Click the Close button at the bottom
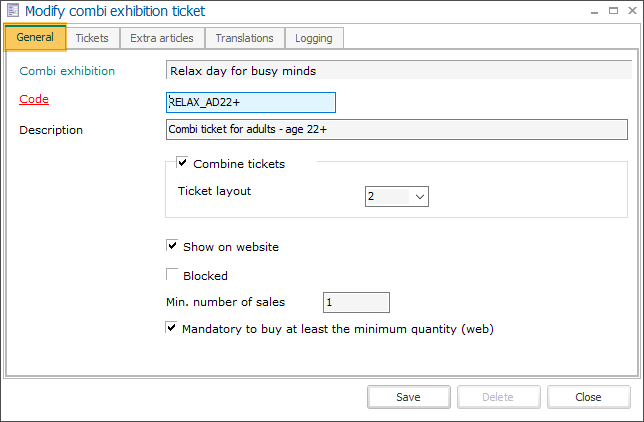 pyautogui.click(x=588, y=397)
